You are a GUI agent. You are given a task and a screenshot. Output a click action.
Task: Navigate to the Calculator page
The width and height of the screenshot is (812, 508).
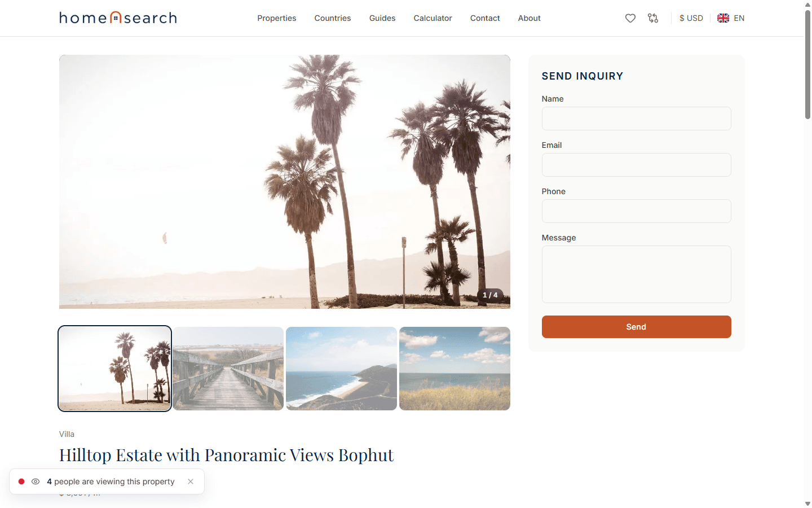point(433,18)
